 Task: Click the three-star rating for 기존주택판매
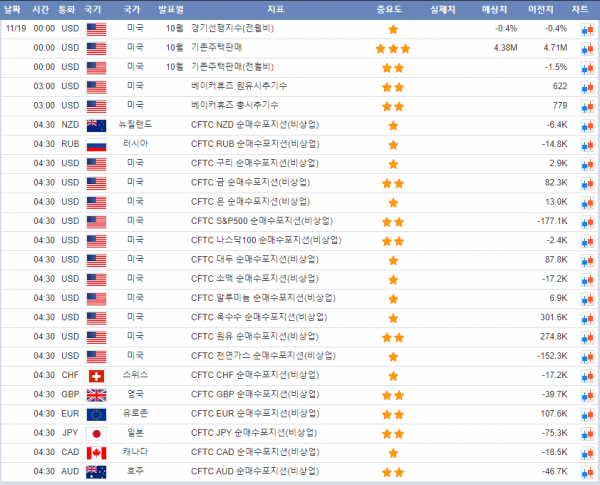click(x=392, y=48)
